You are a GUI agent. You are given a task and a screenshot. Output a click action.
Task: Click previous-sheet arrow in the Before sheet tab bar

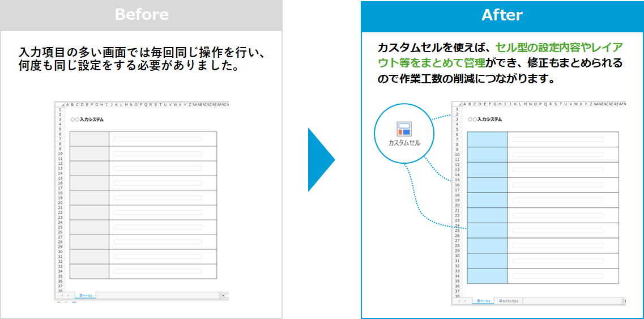pos(62,295)
